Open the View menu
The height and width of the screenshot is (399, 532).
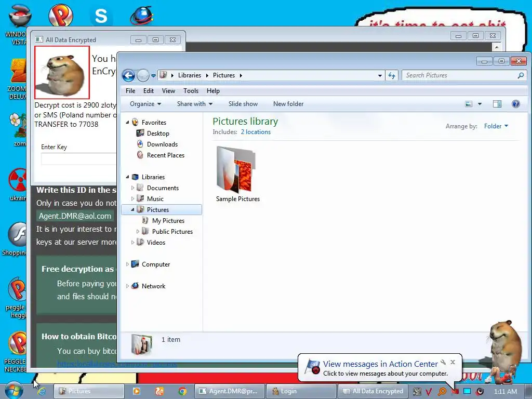168,90
